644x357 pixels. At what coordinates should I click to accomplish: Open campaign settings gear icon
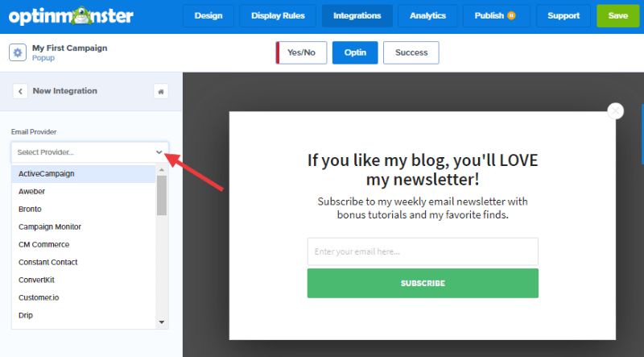[x=18, y=52]
